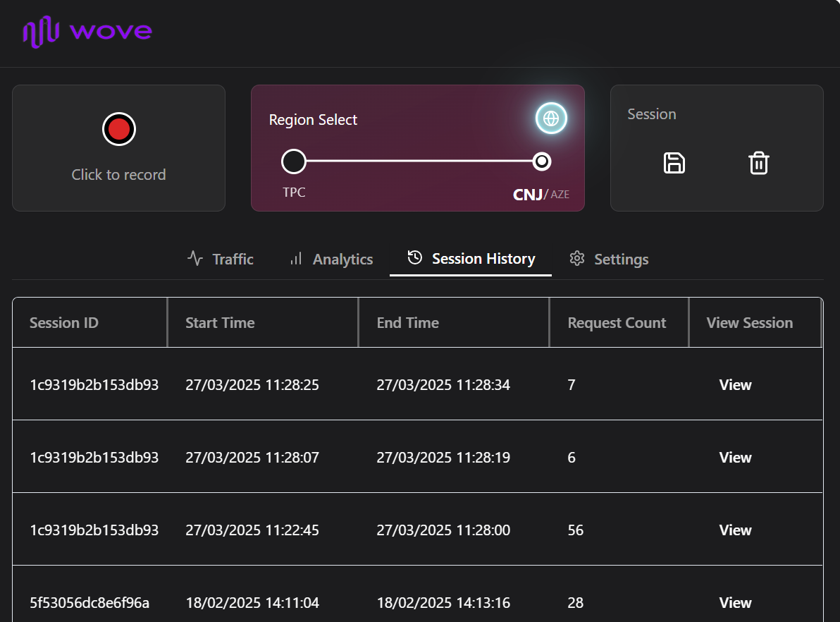Click session ID in the 7-request row
840x622 pixels.
pyautogui.click(x=94, y=385)
